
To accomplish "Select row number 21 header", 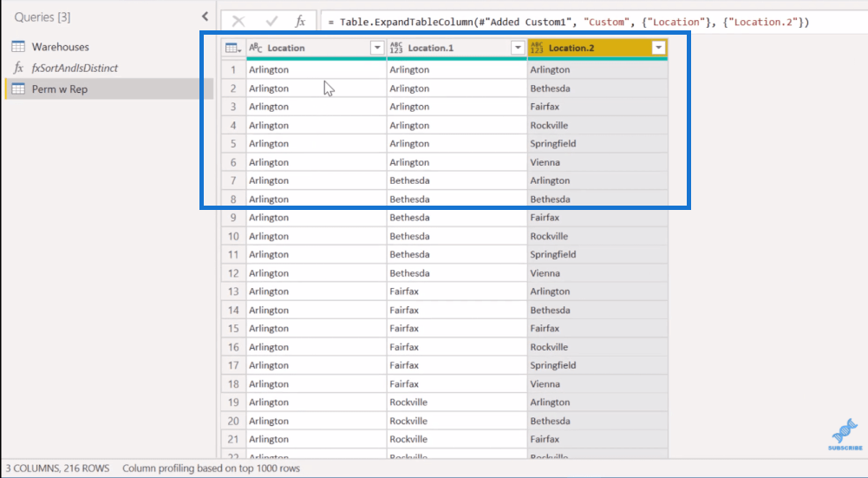I will pos(233,439).
